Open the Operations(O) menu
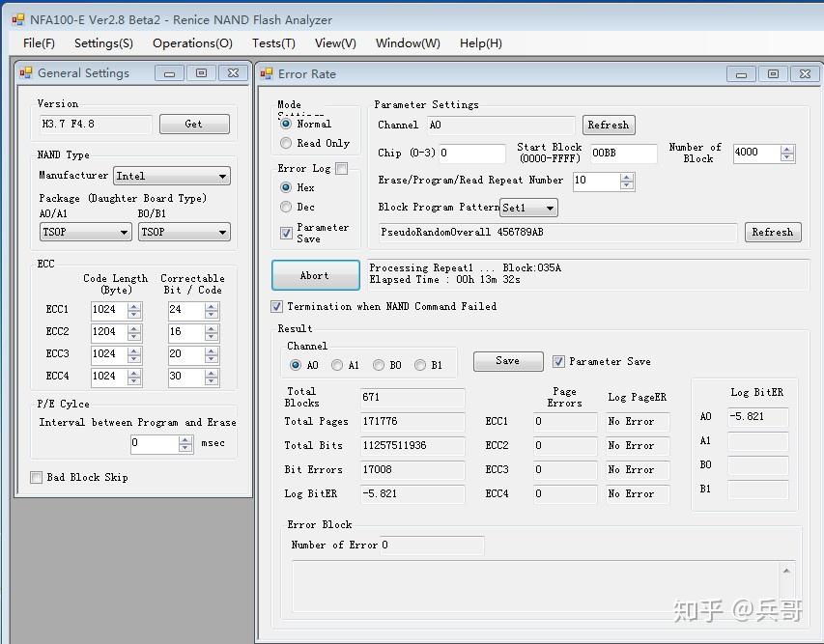The height and width of the screenshot is (644, 824). point(192,42)
